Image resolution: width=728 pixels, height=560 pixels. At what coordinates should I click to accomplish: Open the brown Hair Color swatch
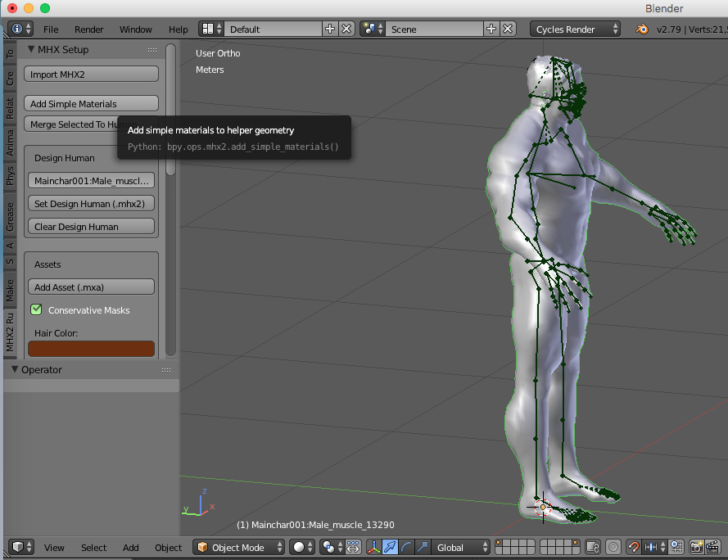(x=91, y=349)
